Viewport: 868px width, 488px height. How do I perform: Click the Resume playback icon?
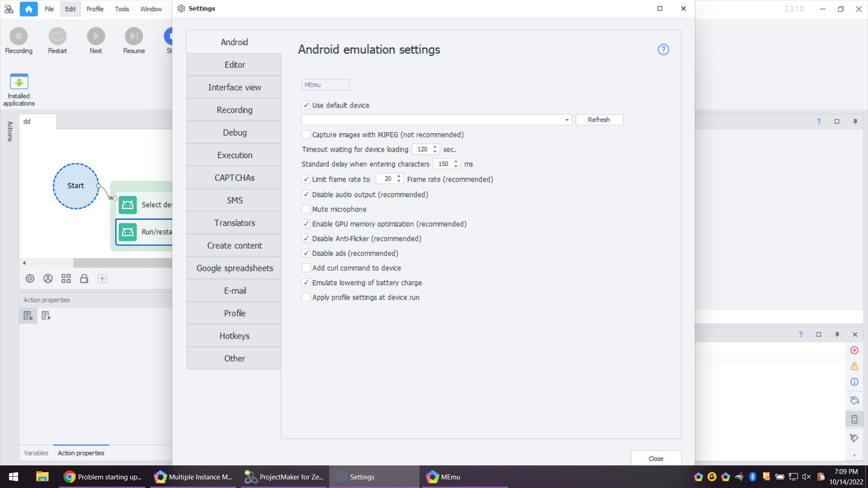pos(134,37)
